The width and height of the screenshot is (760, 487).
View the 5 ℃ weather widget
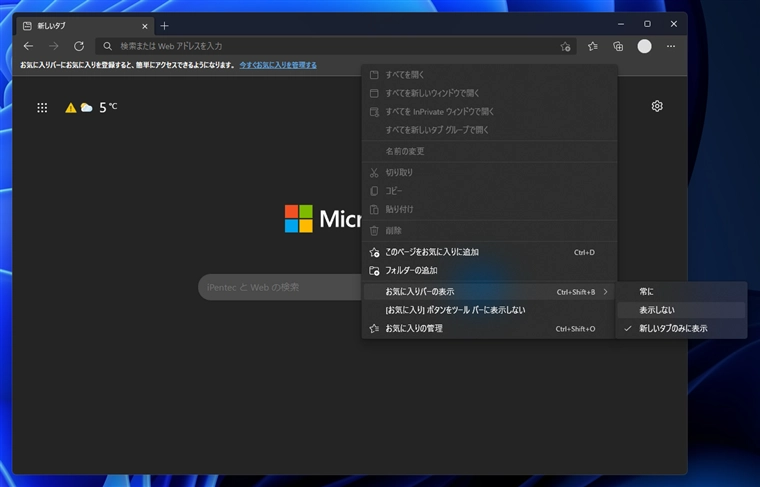[x=91, y=108]
